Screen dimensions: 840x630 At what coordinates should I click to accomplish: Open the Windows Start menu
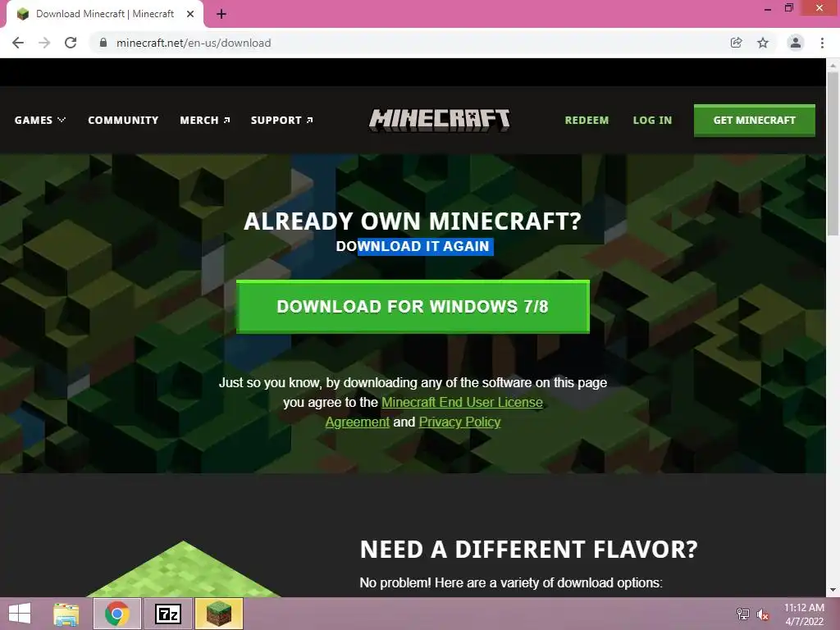(20, 614)
